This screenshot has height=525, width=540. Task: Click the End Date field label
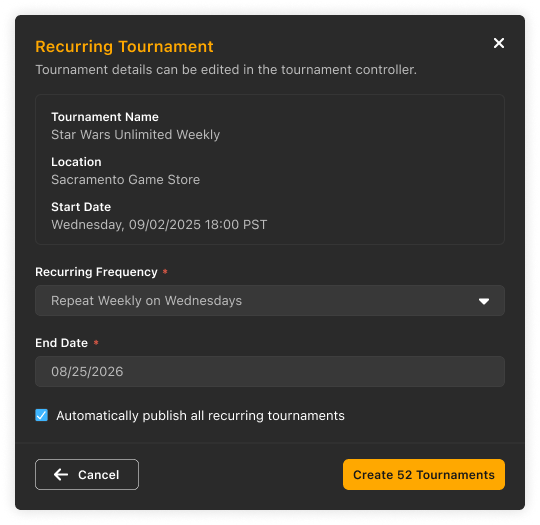(x=61, y=343)
